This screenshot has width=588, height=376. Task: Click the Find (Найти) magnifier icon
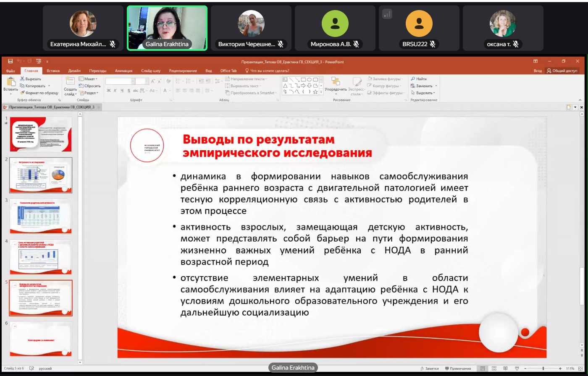tap(413, 79)
